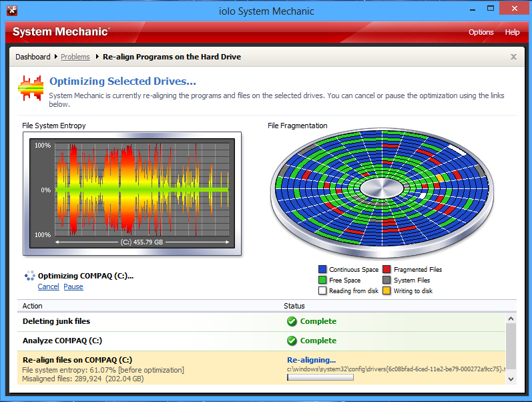Select the Re-align files on COMPAQ (C:) row
The height and width of the screenshot is (402, 532).
click(x=261, y=368)
